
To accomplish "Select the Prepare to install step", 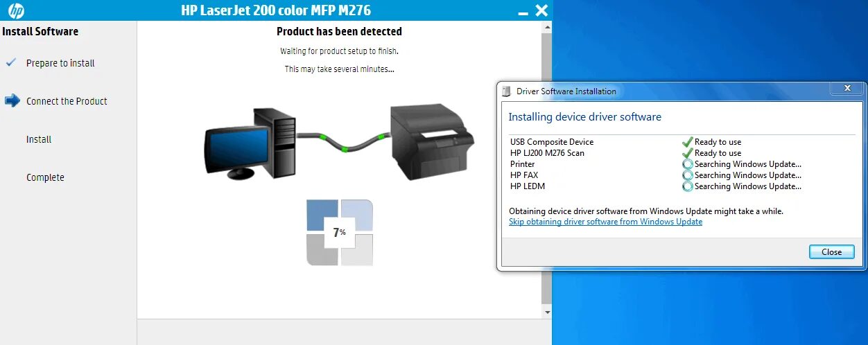I will pyautogui.click(x=60, y=63).
